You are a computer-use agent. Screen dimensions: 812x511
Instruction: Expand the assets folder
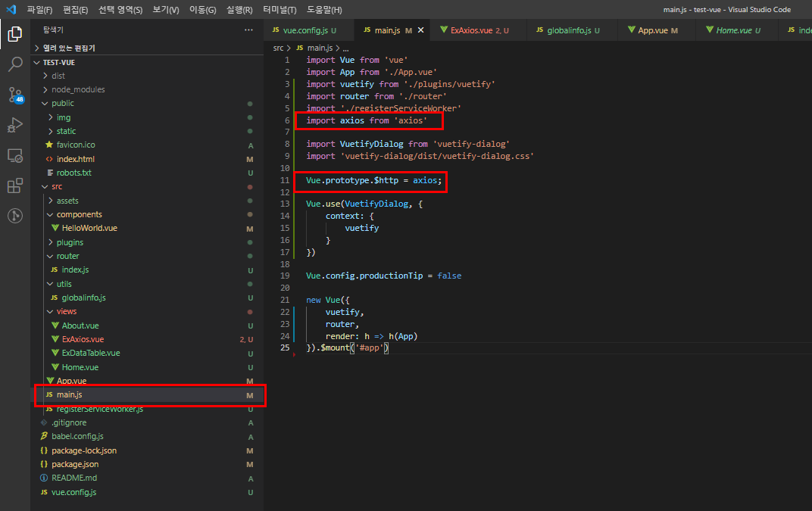pos(147,201)
